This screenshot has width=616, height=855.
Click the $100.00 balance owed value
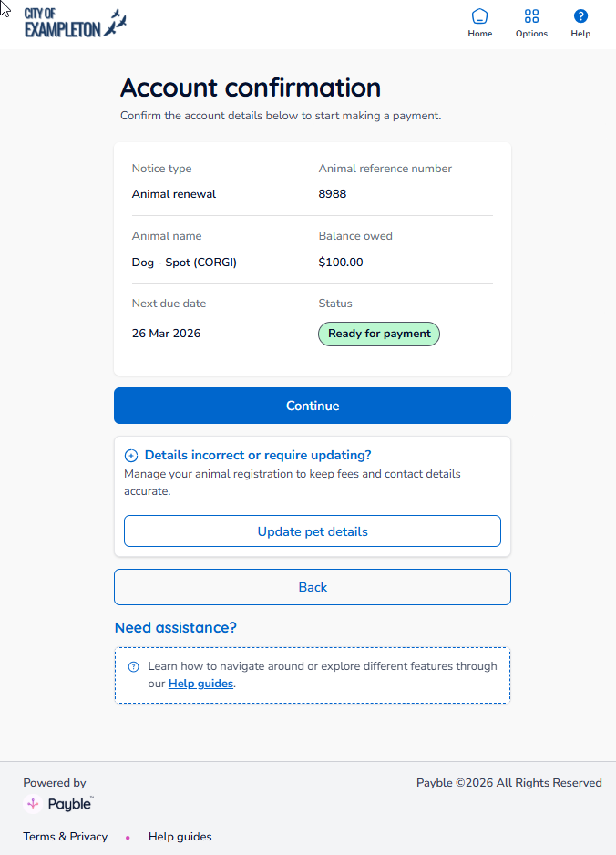(341, 263)
